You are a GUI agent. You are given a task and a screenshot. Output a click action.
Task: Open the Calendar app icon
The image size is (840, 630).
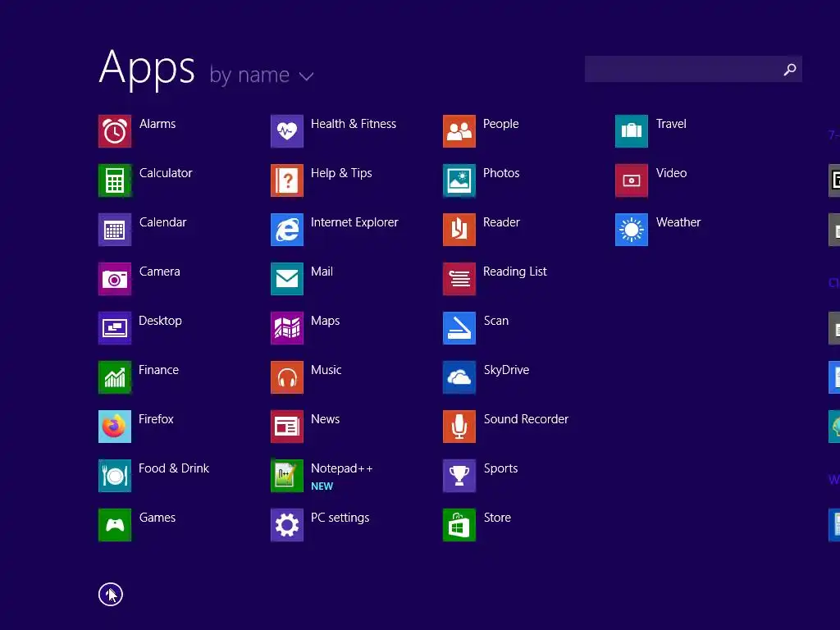click(115, 230)
